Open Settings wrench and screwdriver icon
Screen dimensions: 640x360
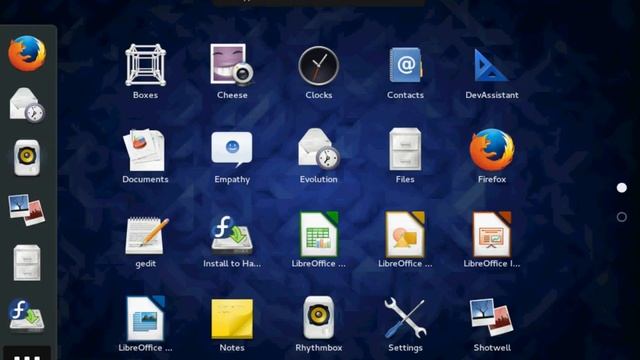[x=405, y=318]
